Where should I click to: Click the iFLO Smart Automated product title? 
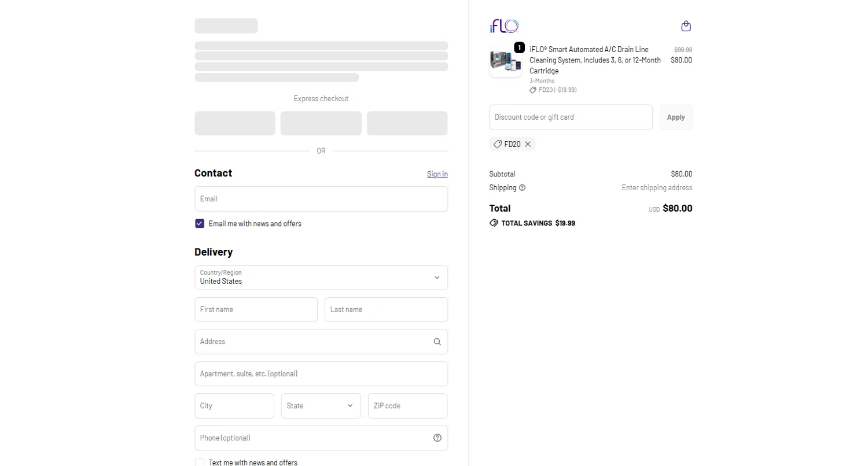pyautogui.click(x=595, y=60)
